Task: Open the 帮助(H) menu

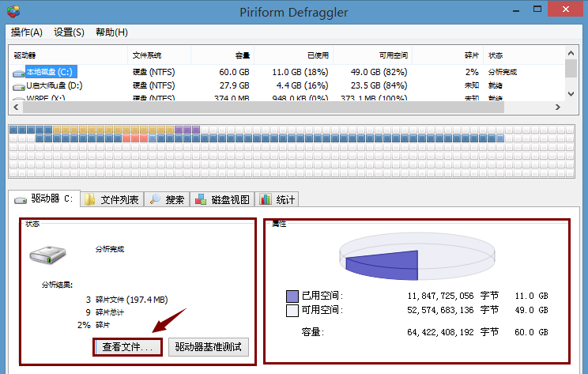Action: (x=111, y=32)
